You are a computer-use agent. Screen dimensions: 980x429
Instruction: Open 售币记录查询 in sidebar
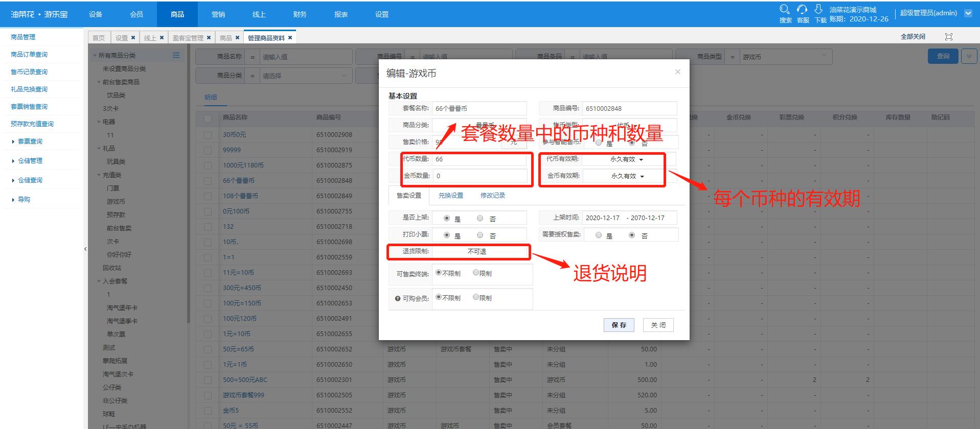29,72
